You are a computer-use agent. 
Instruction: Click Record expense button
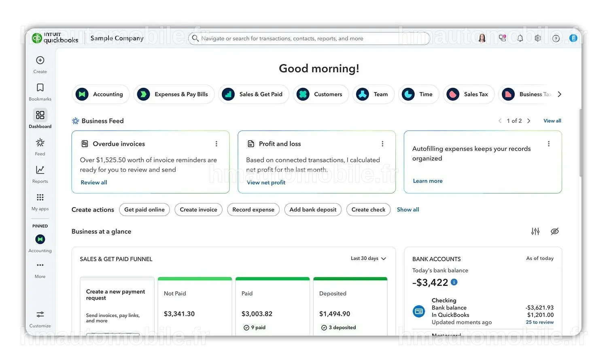click(x=253, y=210)
